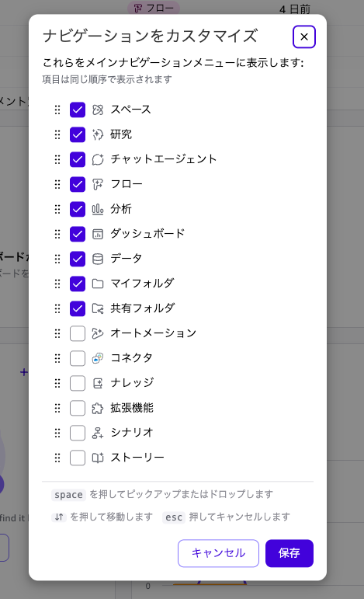This screenshot has height=599, width=364.
Task: Click the space key hint
Action: point(68,495)
